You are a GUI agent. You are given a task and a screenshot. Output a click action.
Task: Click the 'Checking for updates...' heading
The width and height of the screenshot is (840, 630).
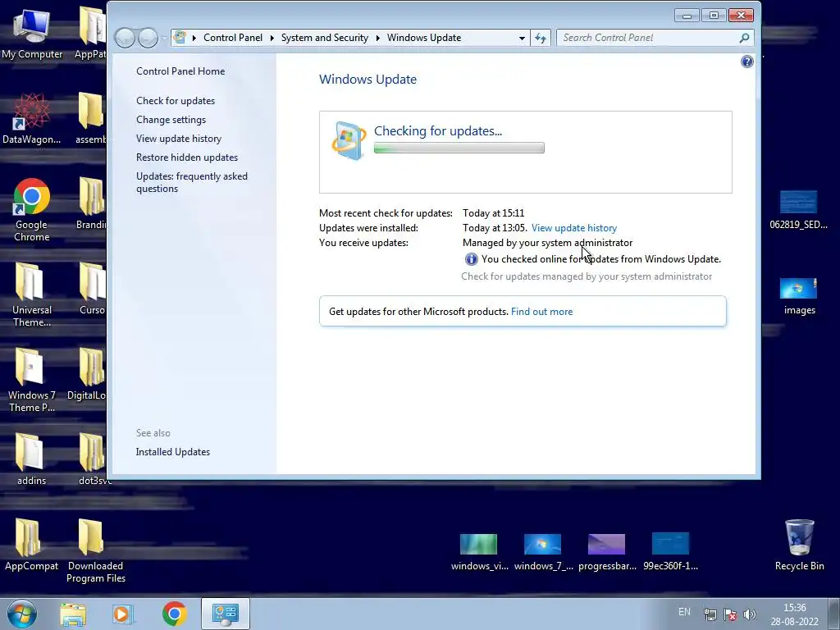pyautogui.click(x=438, y=131)
